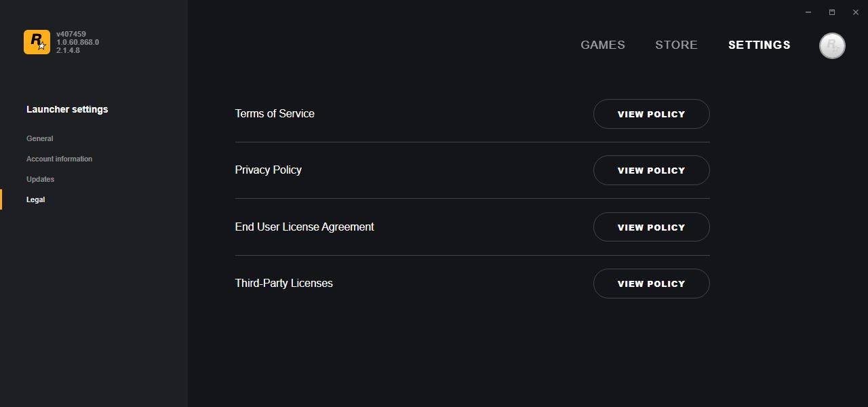Click the version number text

(x=77, y=42)
